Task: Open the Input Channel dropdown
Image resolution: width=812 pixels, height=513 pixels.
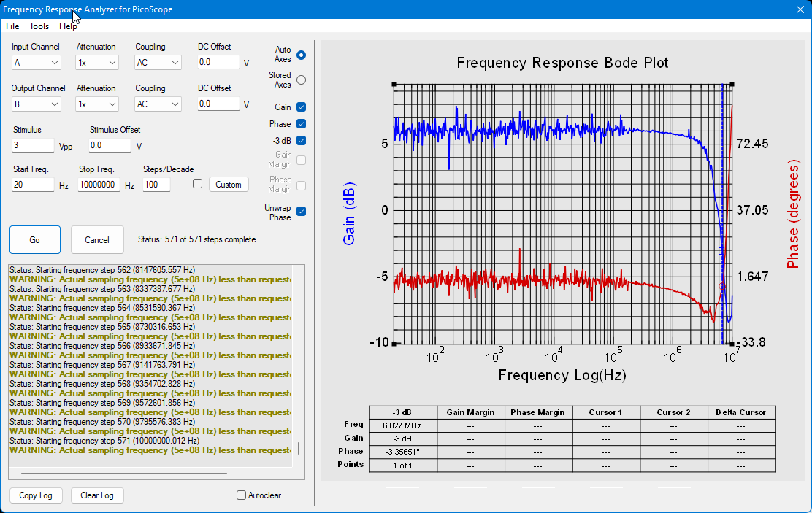Action: tap(37, 63)
